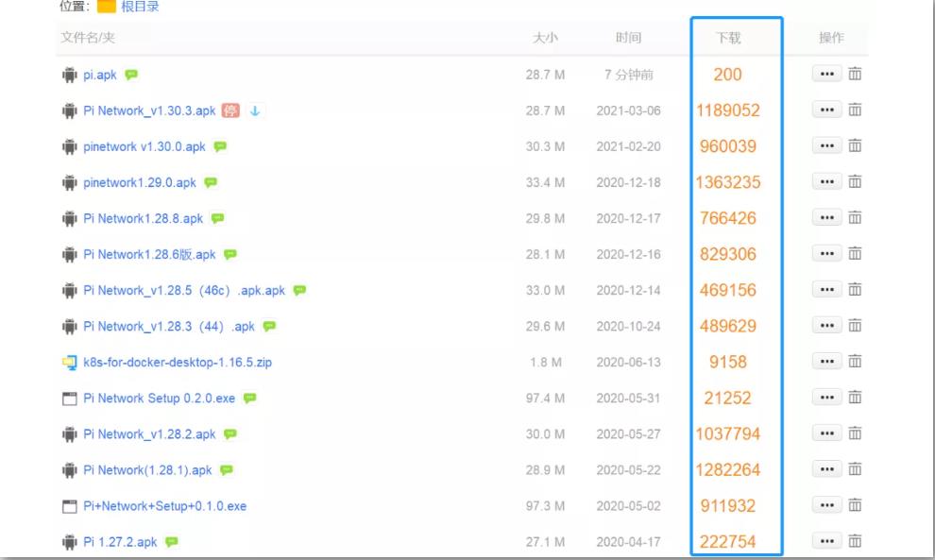Open the pinetwork1.29.0.apk file link
This screenshot has width=935, height=560.
140,182
